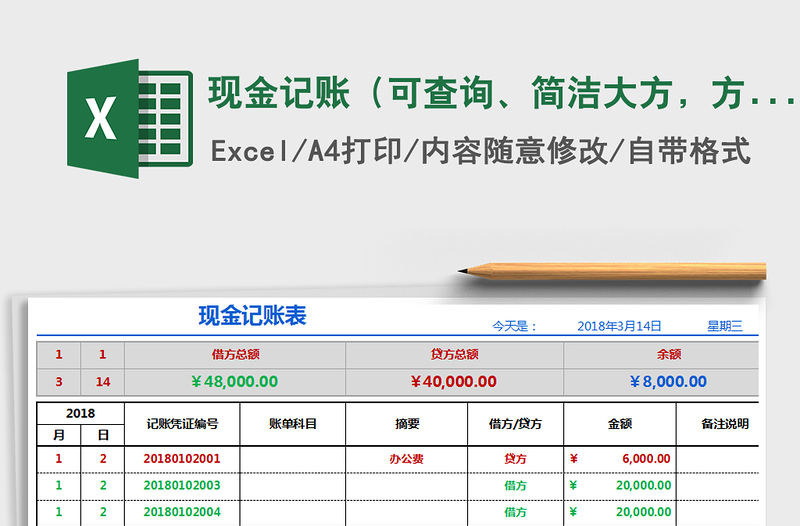Click the 账单科目 column header
This screenshot has width=800, height=526.
tap(293, 424)
